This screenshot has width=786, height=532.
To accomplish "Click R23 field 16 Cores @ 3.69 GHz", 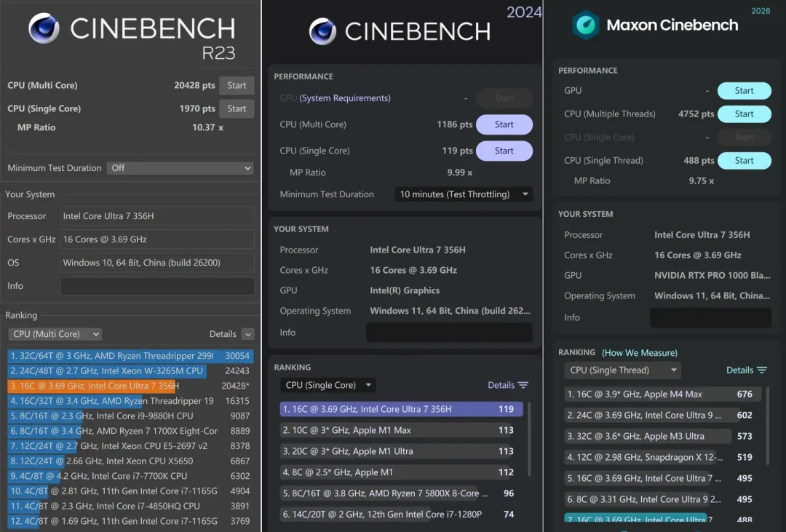I will (x=157, y=239).
